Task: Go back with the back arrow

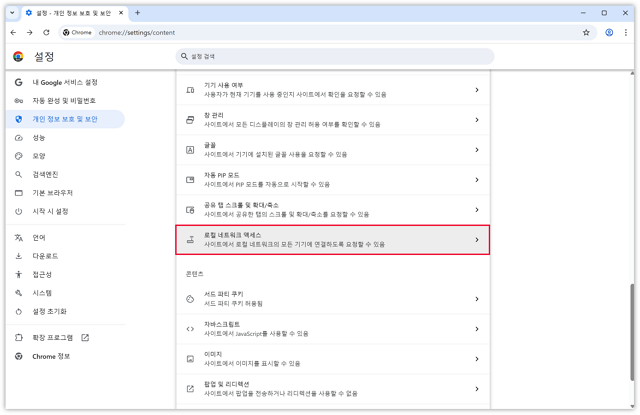Action: point(13,33)
